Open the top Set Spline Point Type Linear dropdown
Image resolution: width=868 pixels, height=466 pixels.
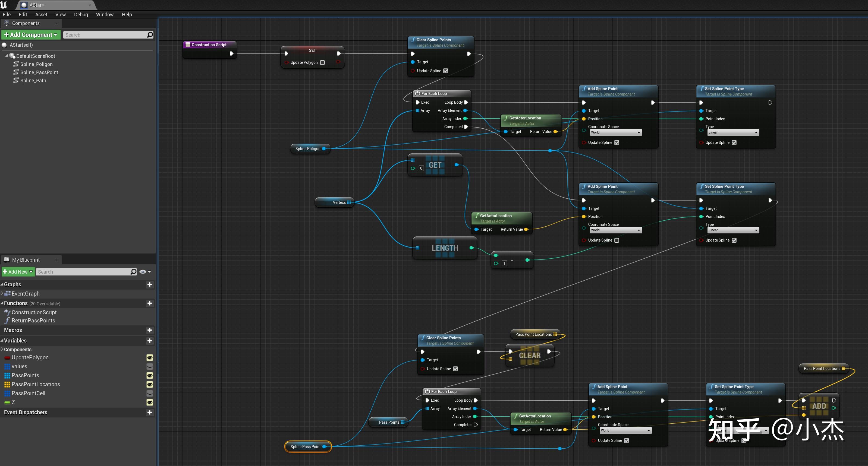(x=733, y=133)
